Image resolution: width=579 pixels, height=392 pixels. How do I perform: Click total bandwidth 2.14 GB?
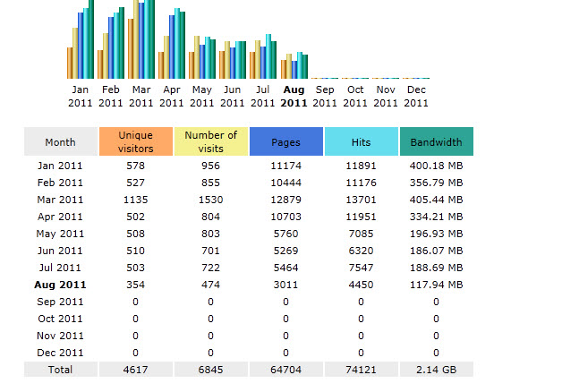[437, 370]
